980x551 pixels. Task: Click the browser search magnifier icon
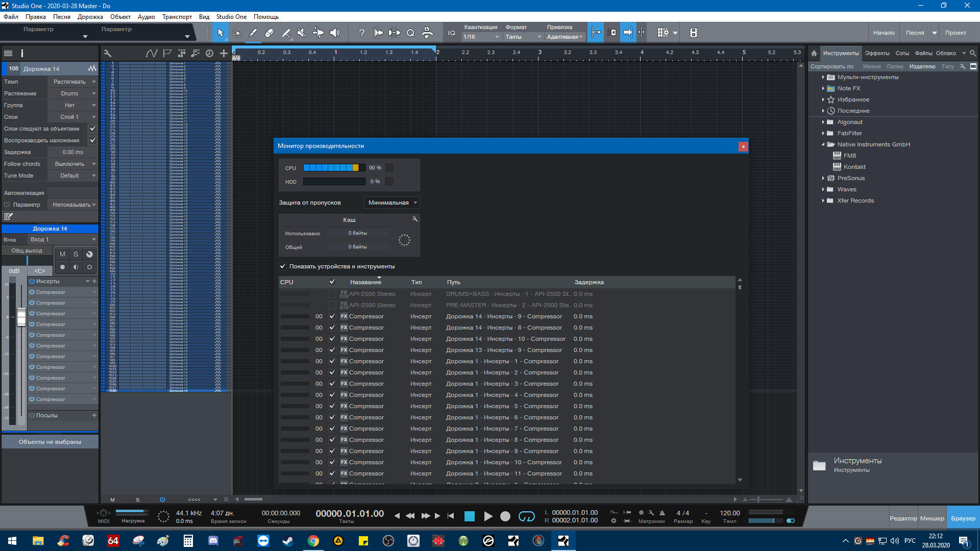973,53
